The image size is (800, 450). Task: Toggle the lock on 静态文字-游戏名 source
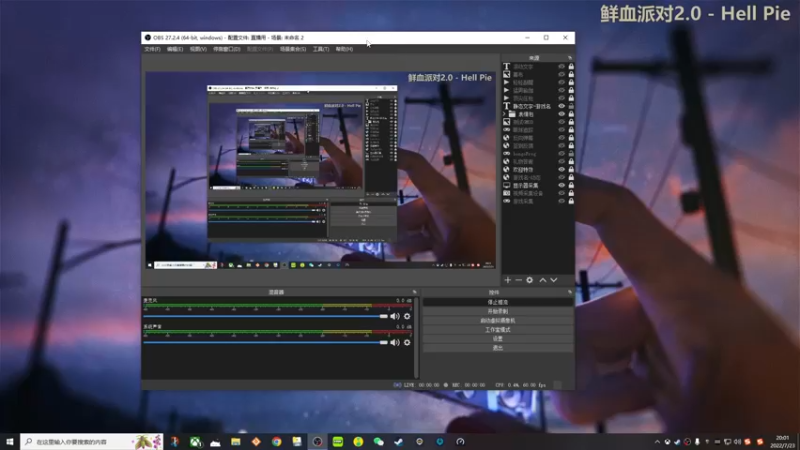tap(571, 106)
